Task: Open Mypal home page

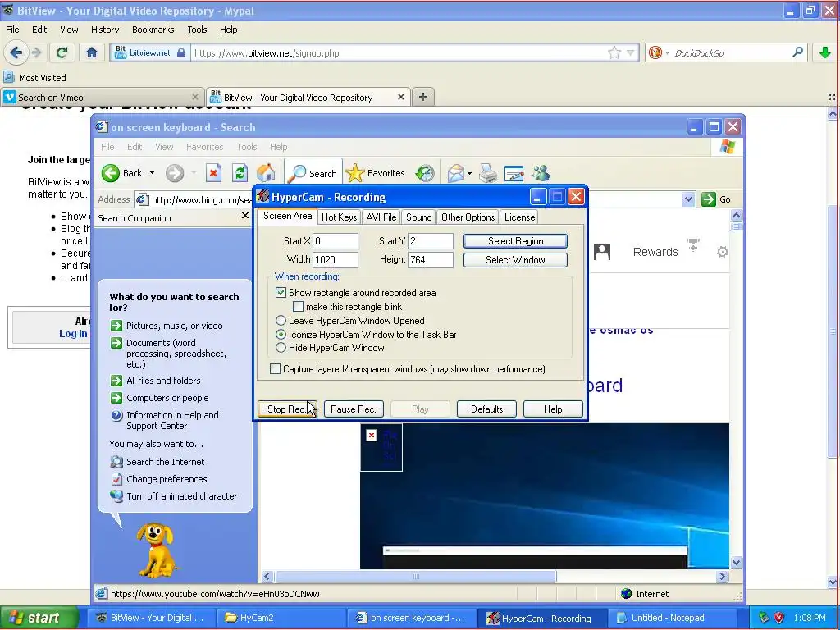Action: coord(92,52)
